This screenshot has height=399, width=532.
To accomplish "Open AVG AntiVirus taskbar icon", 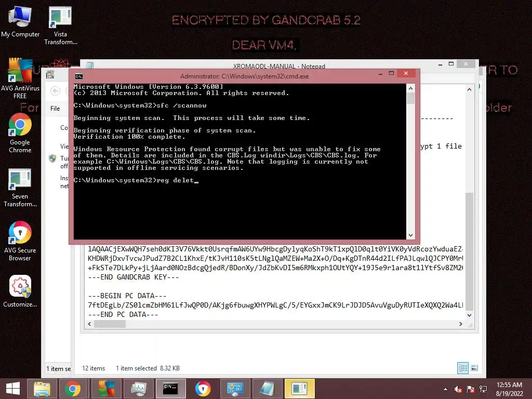I will click(x=106, y=389).
